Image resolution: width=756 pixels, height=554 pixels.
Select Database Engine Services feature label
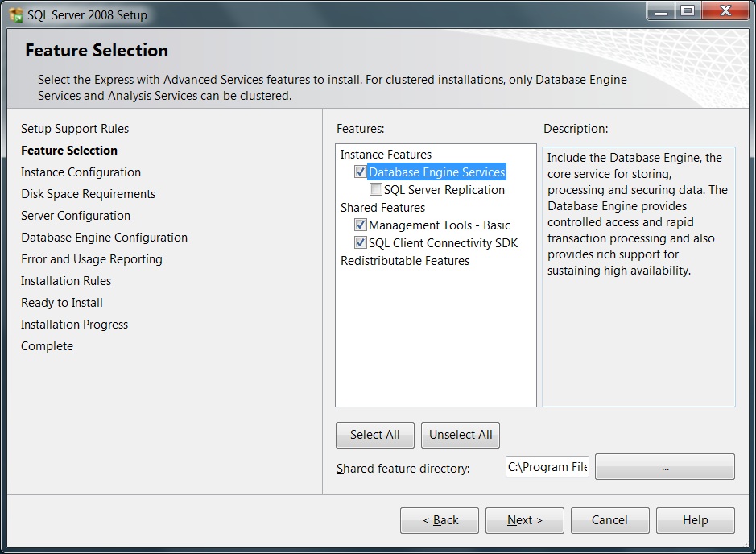coord(437,172)
